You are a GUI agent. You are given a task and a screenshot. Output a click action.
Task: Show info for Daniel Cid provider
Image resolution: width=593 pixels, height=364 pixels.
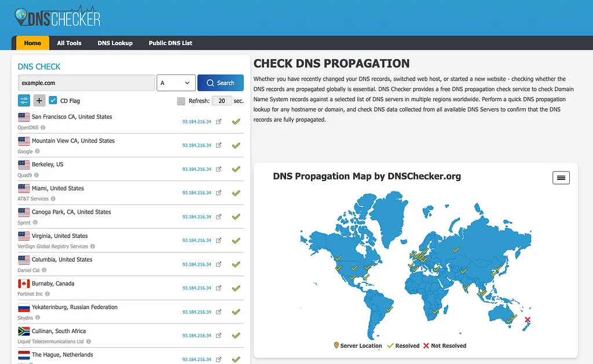pos(44,270)
